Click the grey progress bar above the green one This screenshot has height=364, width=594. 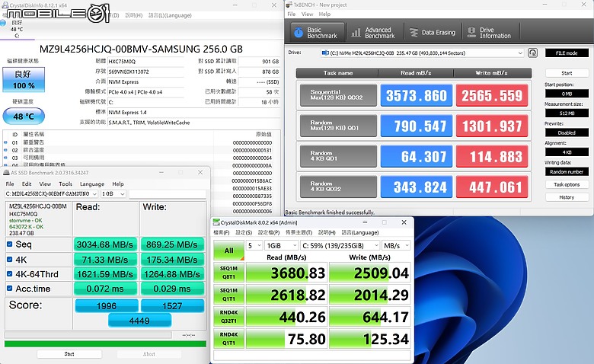click(x=88, y=335)
